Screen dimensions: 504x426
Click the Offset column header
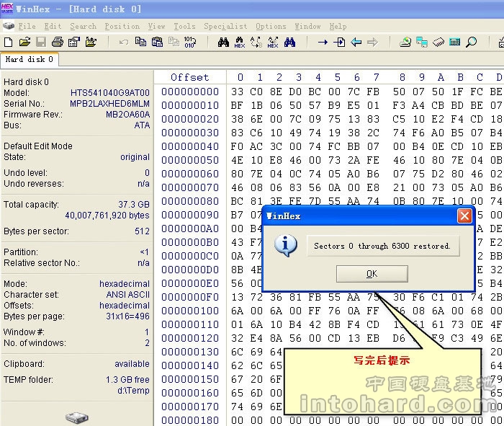point(189,77)
